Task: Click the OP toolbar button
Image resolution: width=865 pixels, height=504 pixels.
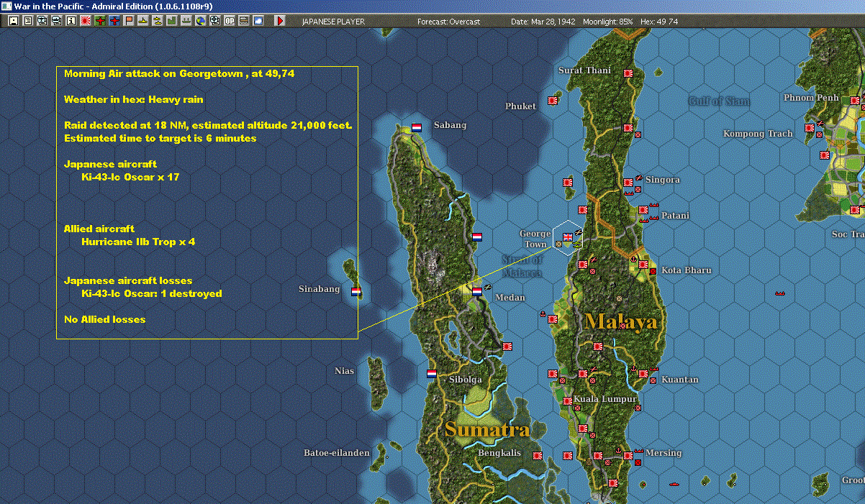Action: click(230, 21)
